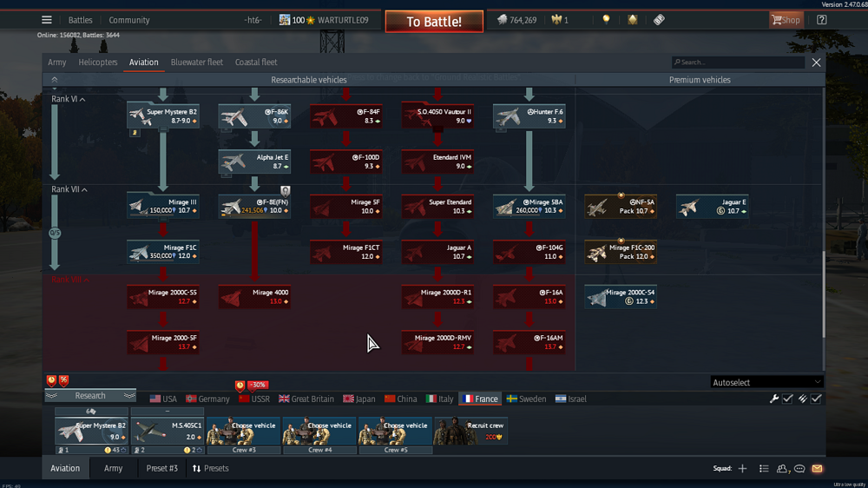Select the Mirage F1C aircraft
The height and width of the screenshot is (488, 868).
163,252
